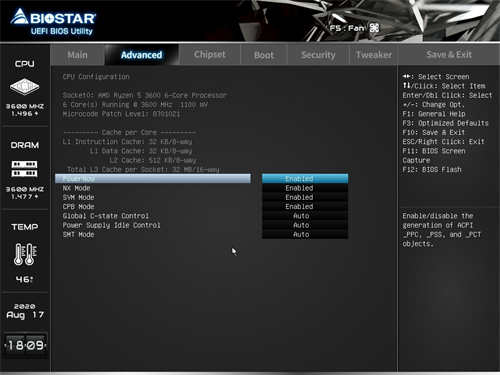Change Global C-state Control Auto value
This screenshot has width=500, height=375.
tap(305, 216)
